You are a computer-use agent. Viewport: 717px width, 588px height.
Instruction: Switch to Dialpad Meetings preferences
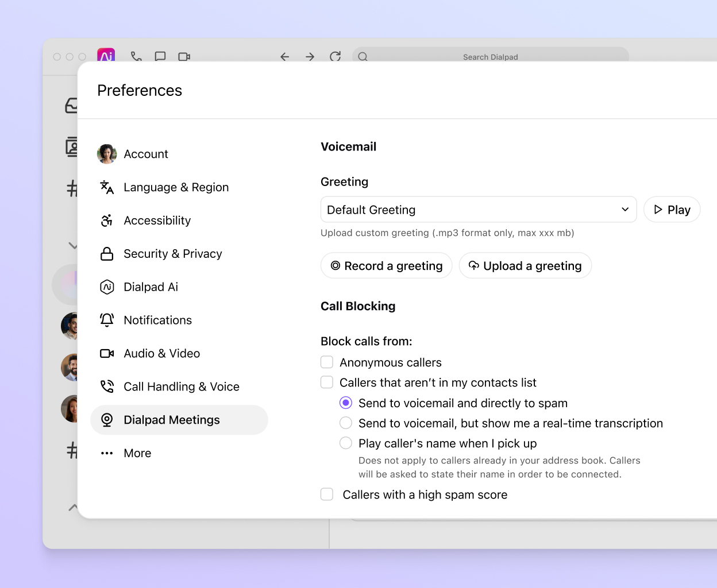point(171,420)
